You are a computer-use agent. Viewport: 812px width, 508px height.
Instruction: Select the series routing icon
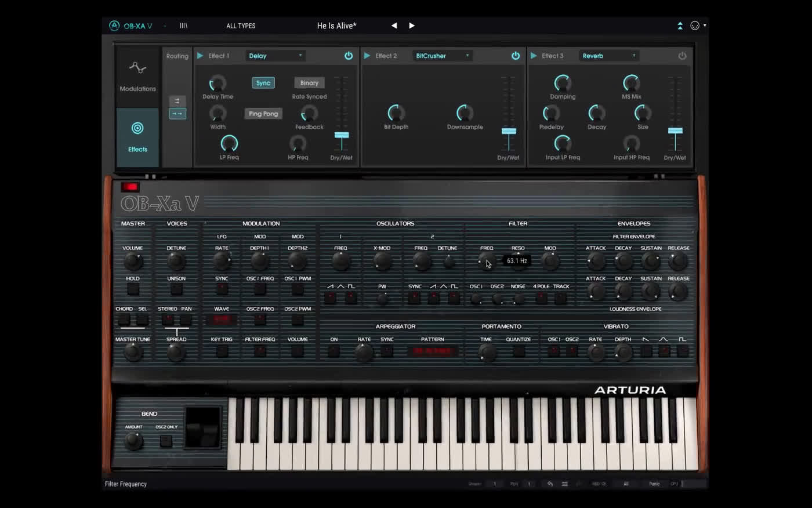point(177,114)
